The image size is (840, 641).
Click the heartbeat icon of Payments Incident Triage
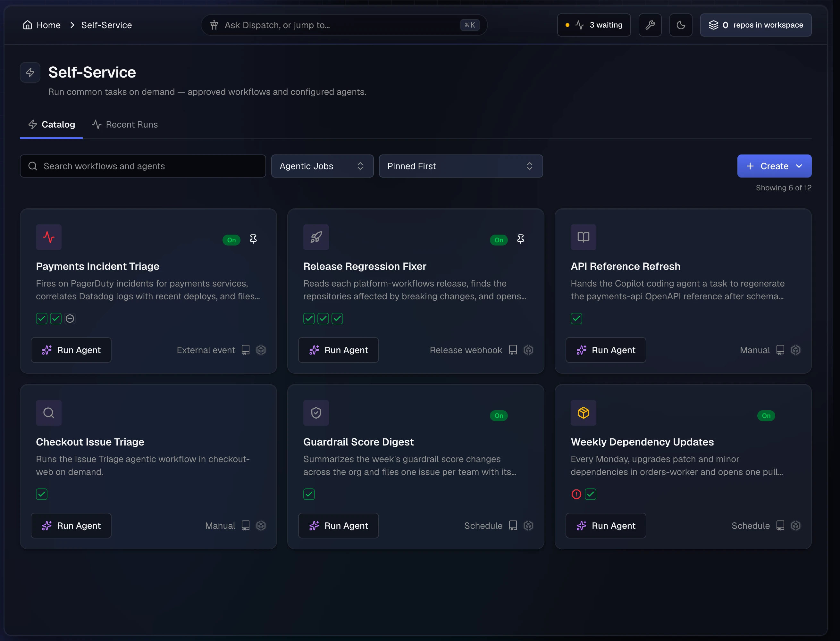pyautogui.click(x=49, y=237)
